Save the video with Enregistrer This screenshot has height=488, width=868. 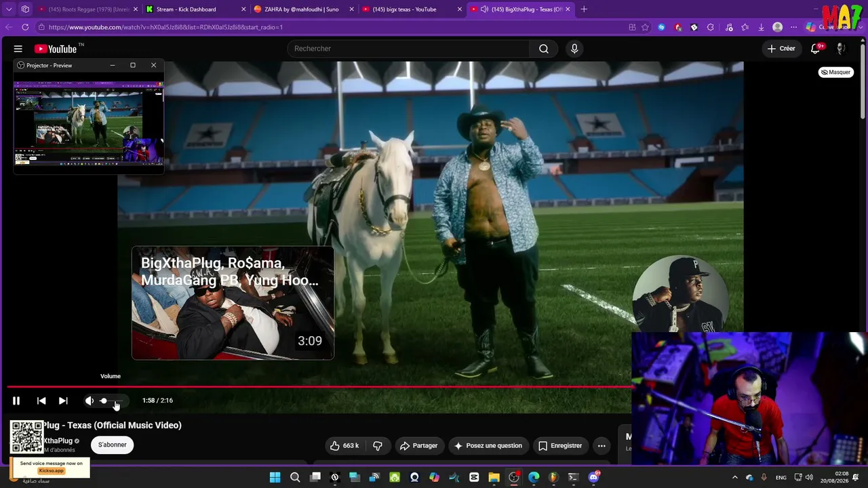(x=560, y=445)
